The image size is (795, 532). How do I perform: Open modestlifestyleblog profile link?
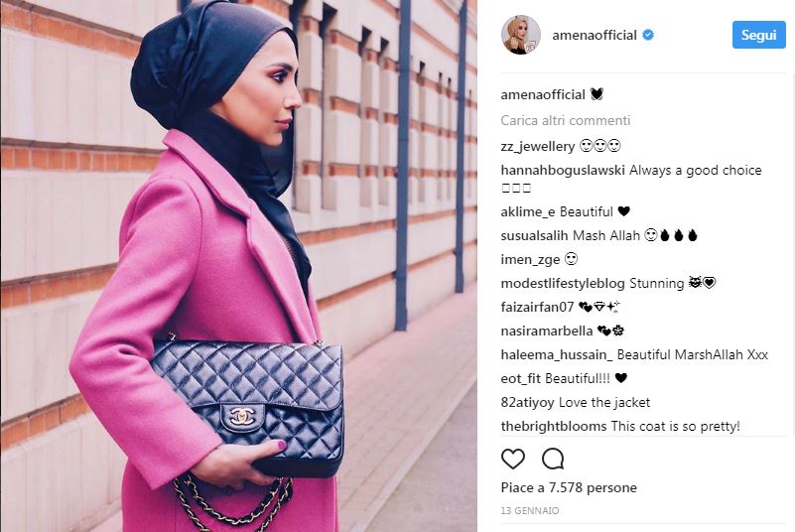[563, 283]
